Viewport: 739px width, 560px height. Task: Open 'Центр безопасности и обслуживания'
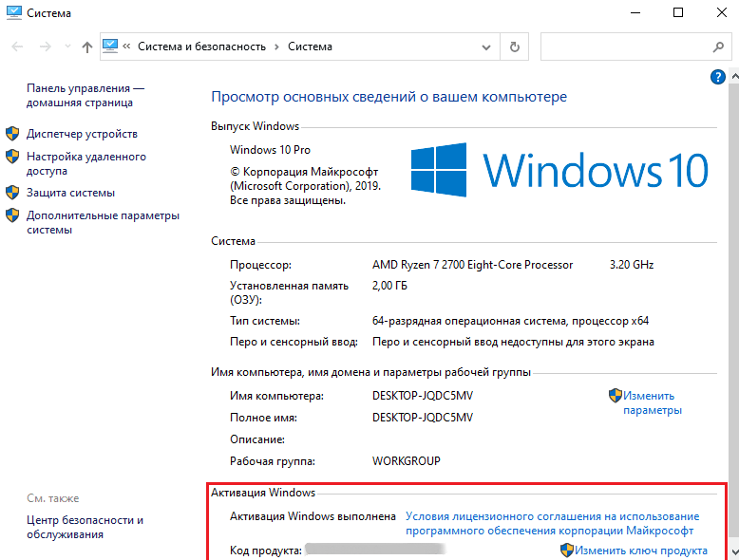pyautogui.click(x=85, y=527)
